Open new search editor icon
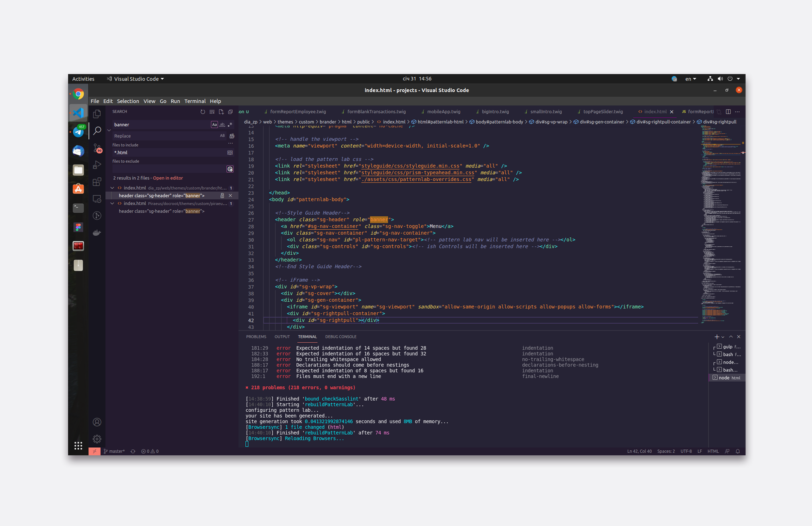This screenshot has height=526, width=812. tap(221, 112)
